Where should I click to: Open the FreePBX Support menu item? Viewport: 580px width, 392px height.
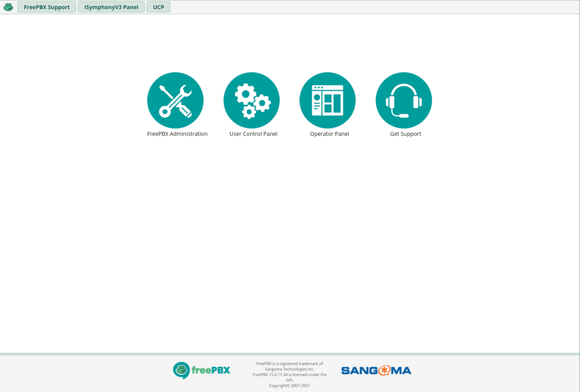47,7
